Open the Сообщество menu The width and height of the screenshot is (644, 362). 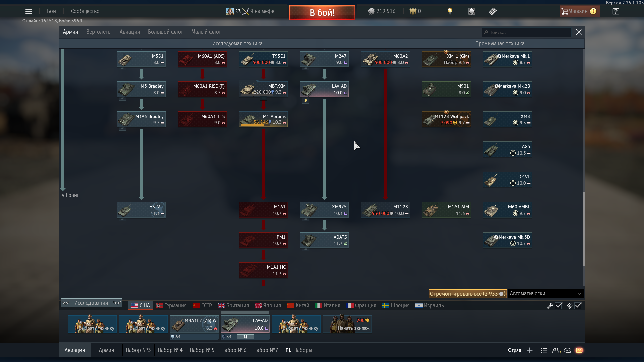(85, 11)
